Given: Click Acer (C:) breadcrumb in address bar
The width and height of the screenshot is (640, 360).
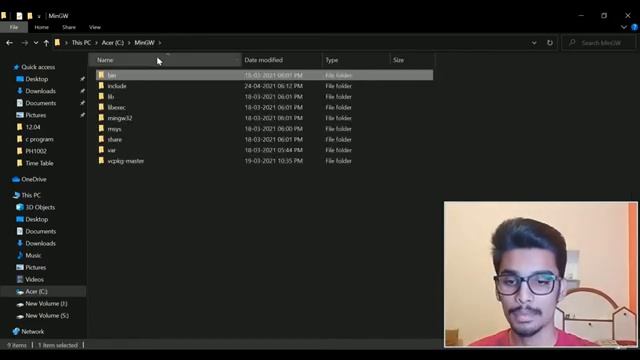Looking at the screenshot, I should click(x=113, y=42).
